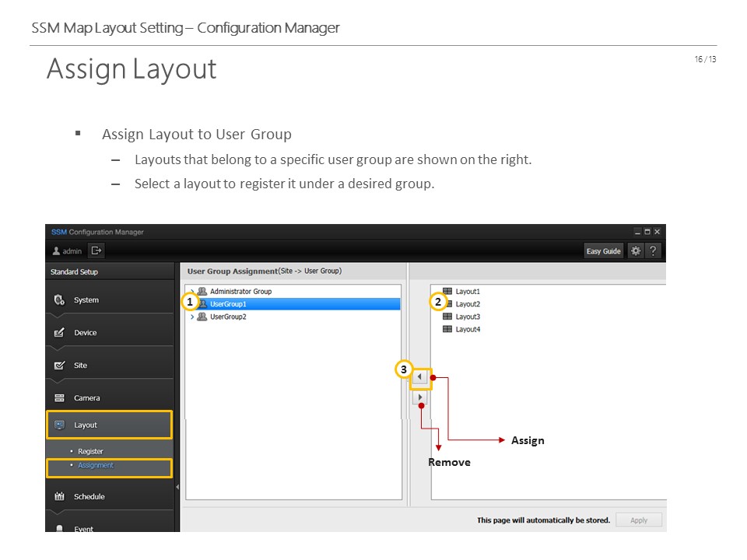
Task: Click the Device pencil icon in sidebar
Action: click(59, 332)
